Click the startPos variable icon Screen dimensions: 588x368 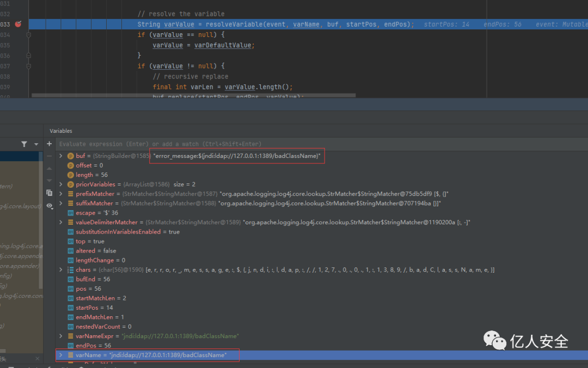70,308
